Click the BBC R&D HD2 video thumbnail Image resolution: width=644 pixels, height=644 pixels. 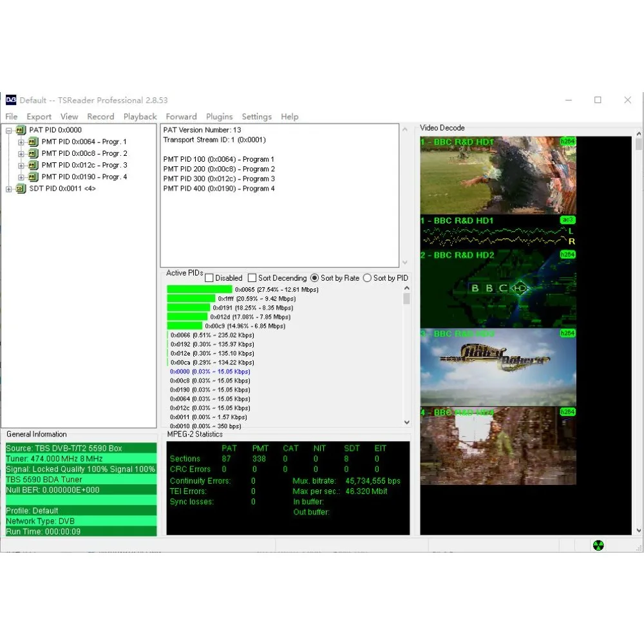(x=498, y=289)
